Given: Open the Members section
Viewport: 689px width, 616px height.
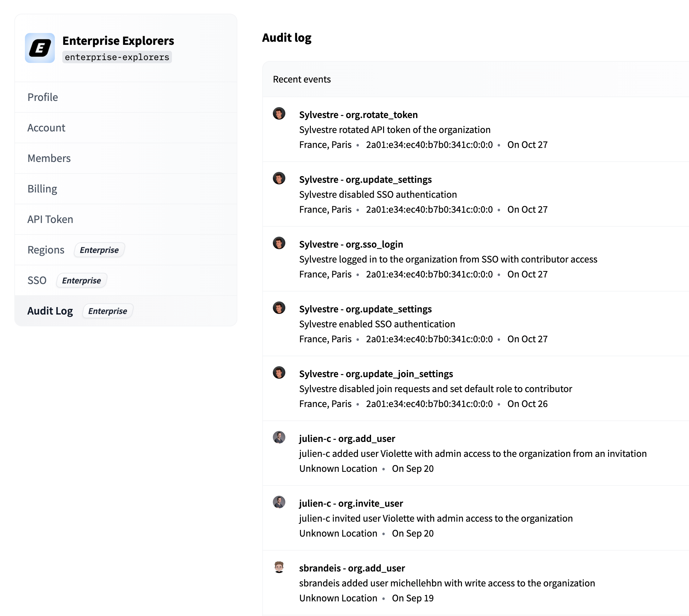Looking at the screenshot, I should click(x=49, y=158).
